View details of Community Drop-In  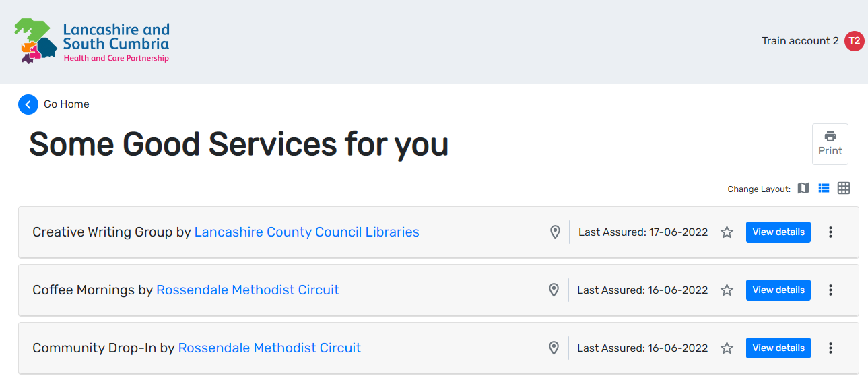(x=778, y=348)
